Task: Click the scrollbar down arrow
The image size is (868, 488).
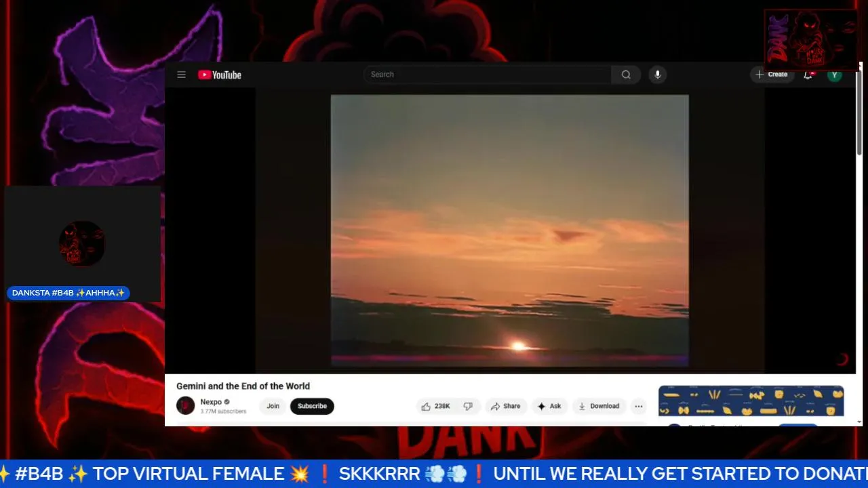Action: (859, 422)
